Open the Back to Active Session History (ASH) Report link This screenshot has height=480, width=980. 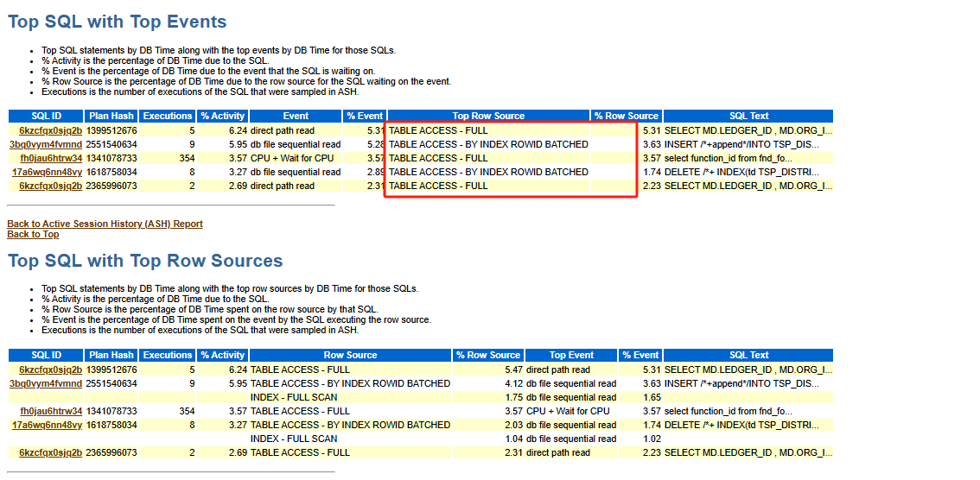point(105,224)
